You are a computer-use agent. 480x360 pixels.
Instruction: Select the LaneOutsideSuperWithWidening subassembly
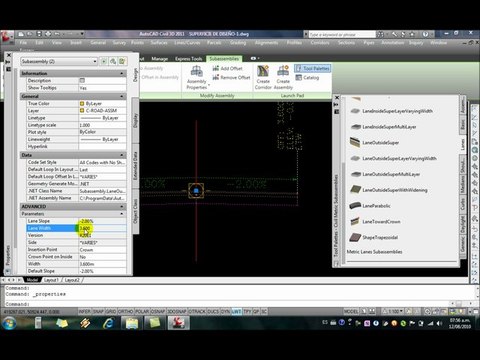[x=389, y=190]
